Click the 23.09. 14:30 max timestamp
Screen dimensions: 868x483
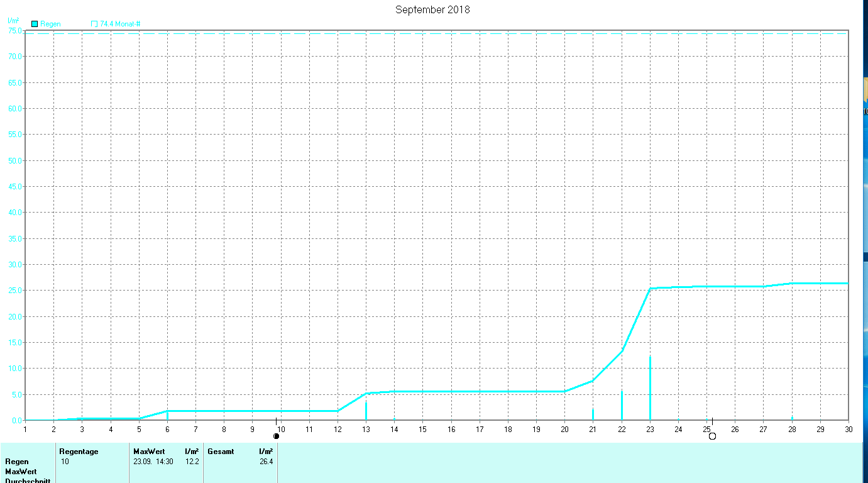153,462
